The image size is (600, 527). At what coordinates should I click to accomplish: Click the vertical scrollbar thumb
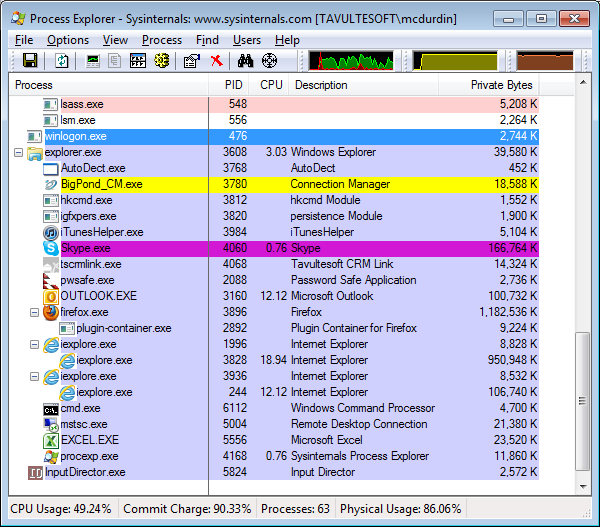pyautogui.click(x=582, y=401)
